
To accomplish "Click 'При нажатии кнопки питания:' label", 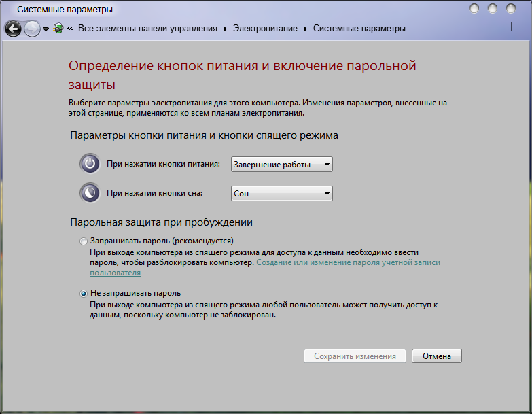I will pos(163,164).
